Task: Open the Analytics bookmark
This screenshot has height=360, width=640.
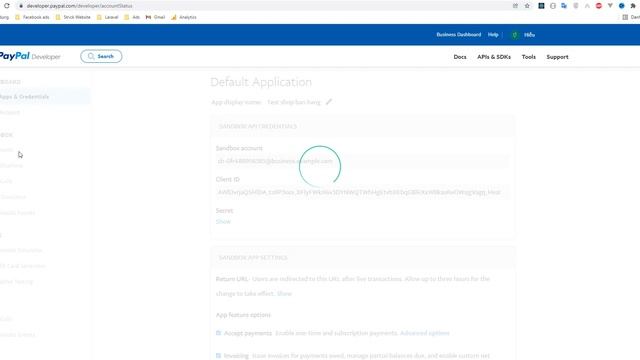Action: coord(184,17)
